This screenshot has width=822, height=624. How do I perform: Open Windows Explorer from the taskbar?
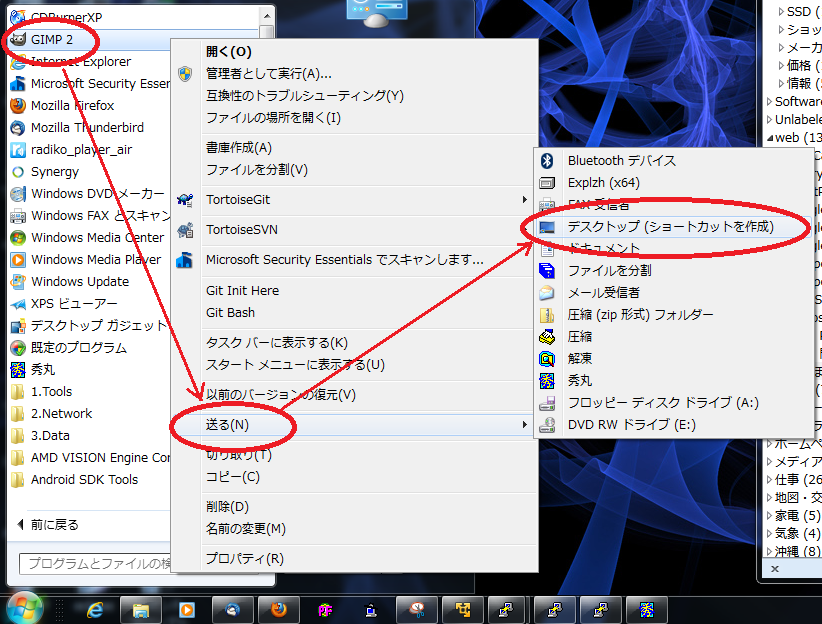(x=140, y=610)
